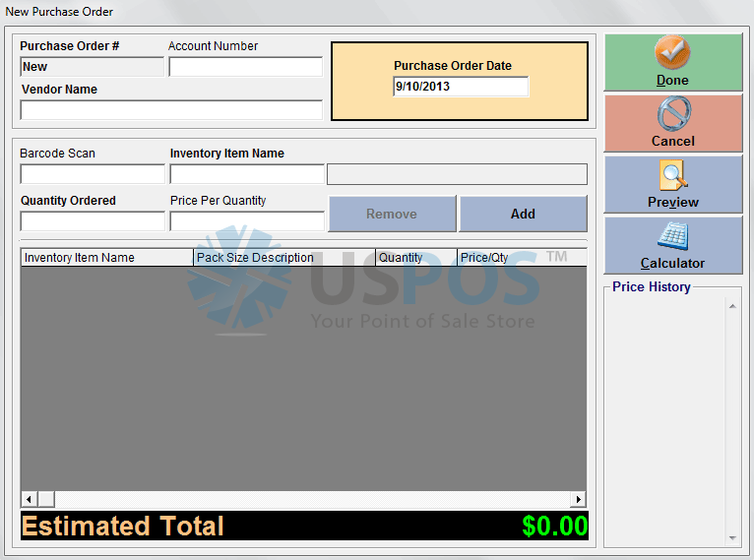Viewport: 754px width, 560px height.
Task: Focus the Vendor Name text box
Action: [x=171, y=110]
